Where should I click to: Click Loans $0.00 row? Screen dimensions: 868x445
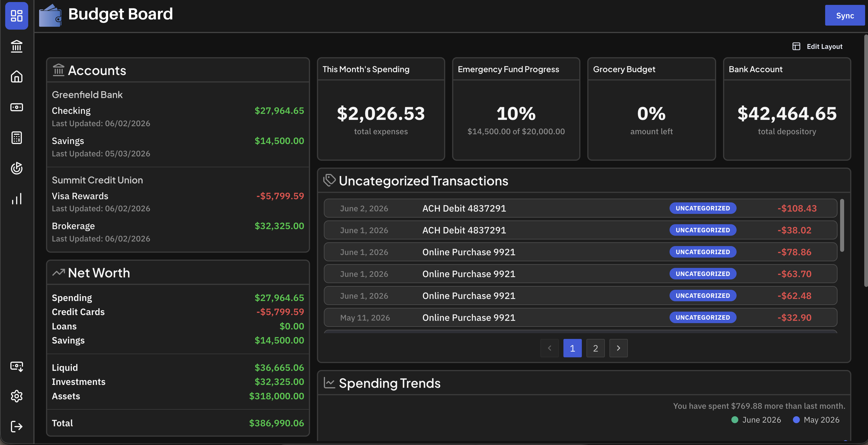(178, 326)
